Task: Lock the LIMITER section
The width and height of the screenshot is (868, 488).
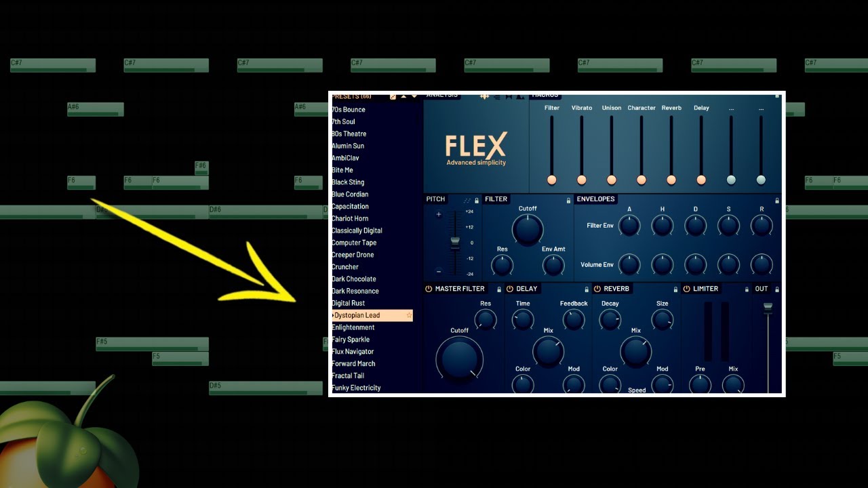Action: click(747, 289)
